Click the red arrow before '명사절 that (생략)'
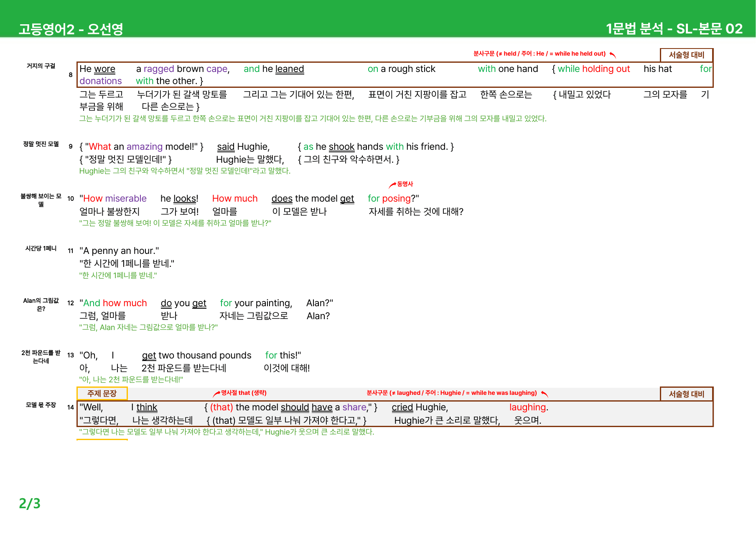 [216, 394]
